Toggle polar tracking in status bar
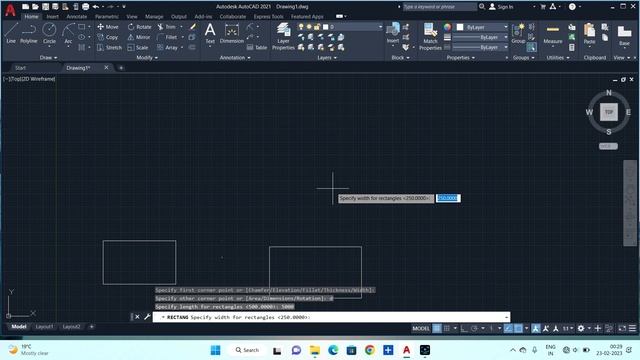 coord(474,329)
